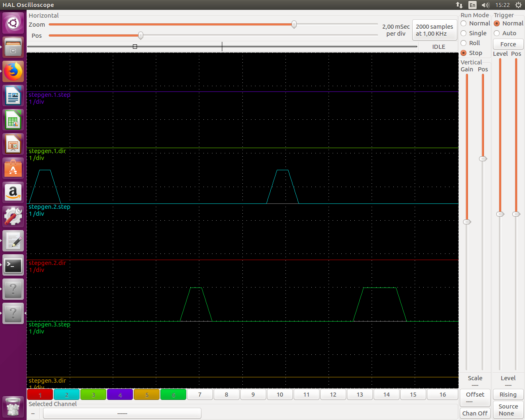The width and height of the screenshot is (525, 420).
Task: Click the trigger Level slider handle
Action: point(500,214)
